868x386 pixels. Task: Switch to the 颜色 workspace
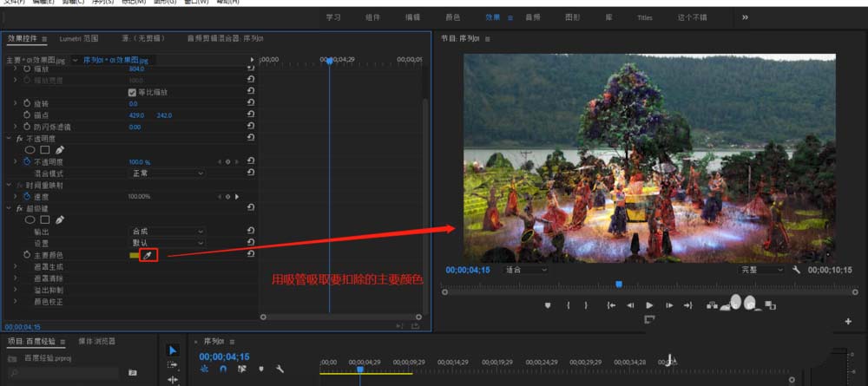click(453, 17)
